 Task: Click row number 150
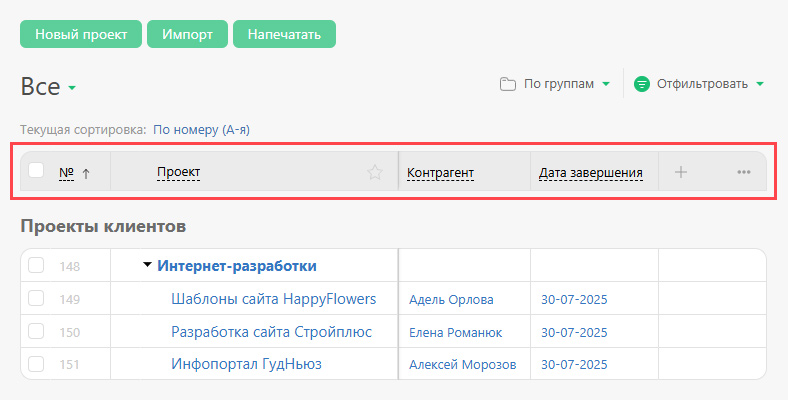[70, 333]
